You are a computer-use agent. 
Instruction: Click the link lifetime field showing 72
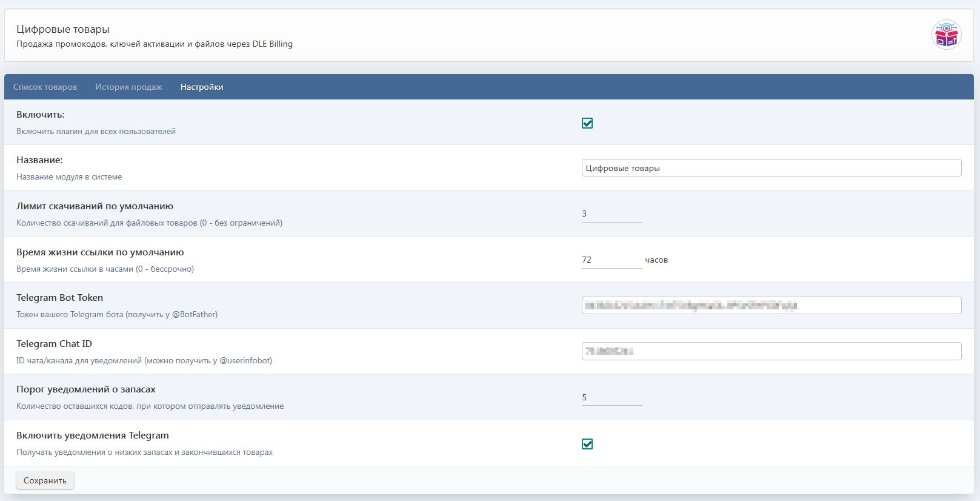pyautogui.click(x=611, y=260)
